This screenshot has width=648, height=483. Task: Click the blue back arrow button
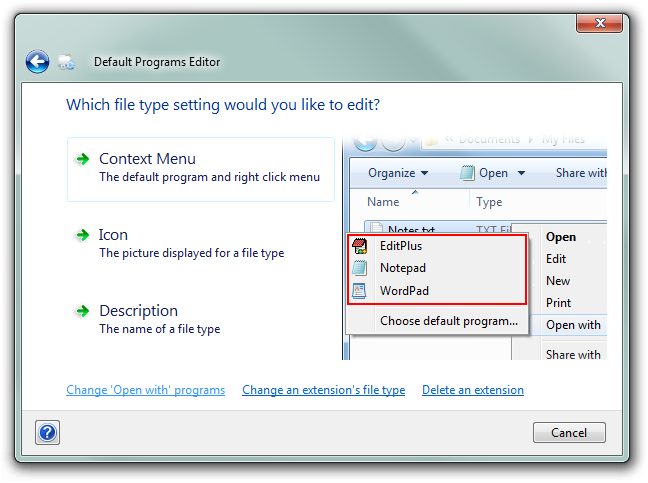pos(37,62)
